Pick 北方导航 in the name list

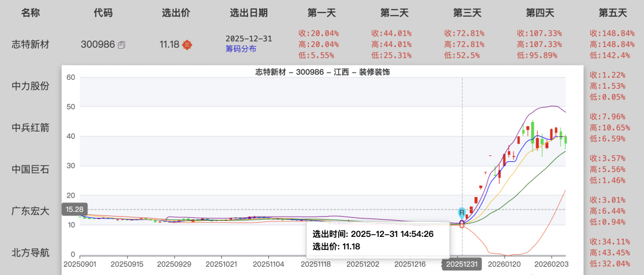(x=30, y=252)
